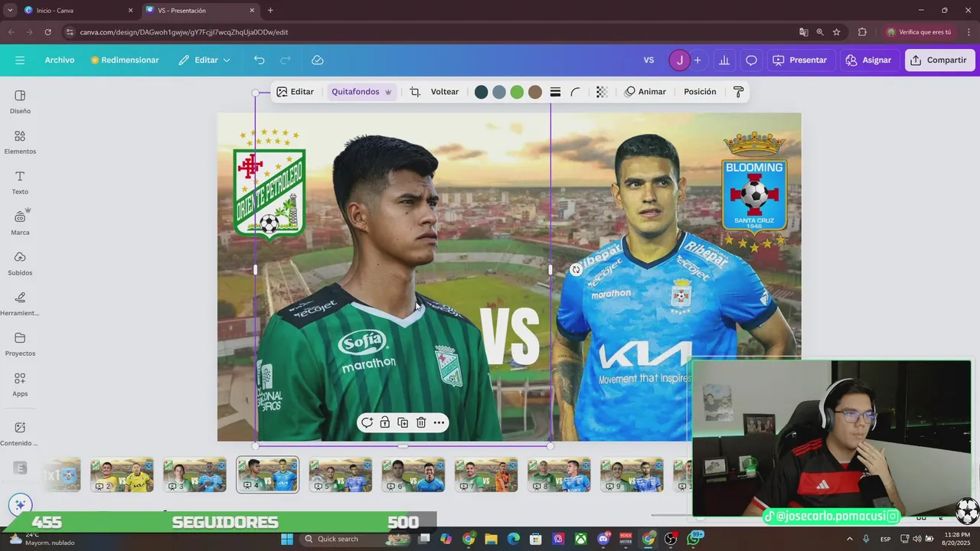Click the browser address bar URL
Image resolution: width=980 pixels, height=551 pixels.
coord(184,32)
